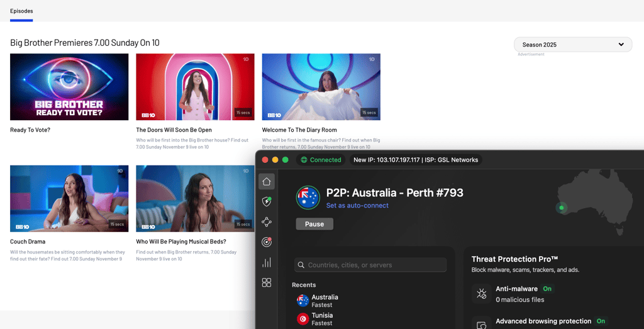Click the Threat Protection Pro heading
The width and height of the screenshot is (644, 329).
click(x=514, y=259)
